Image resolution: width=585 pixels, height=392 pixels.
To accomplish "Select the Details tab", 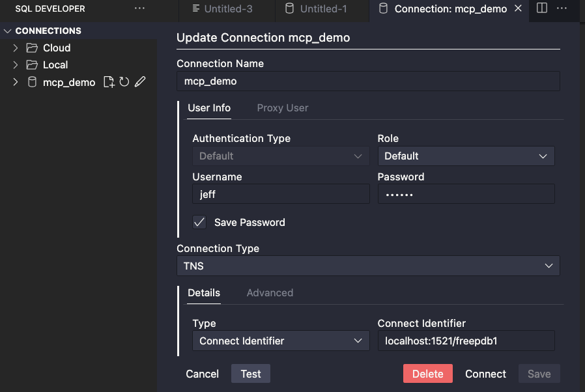I will point(204,293).
